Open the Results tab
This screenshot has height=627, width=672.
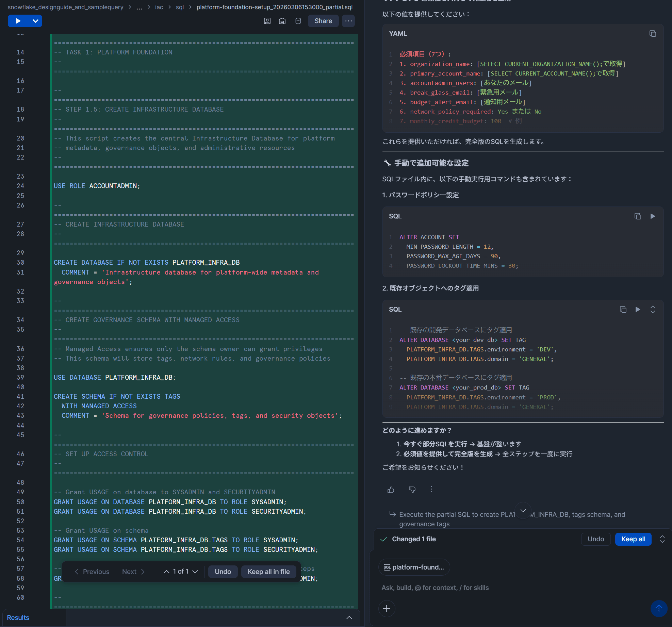coord(18,618)
